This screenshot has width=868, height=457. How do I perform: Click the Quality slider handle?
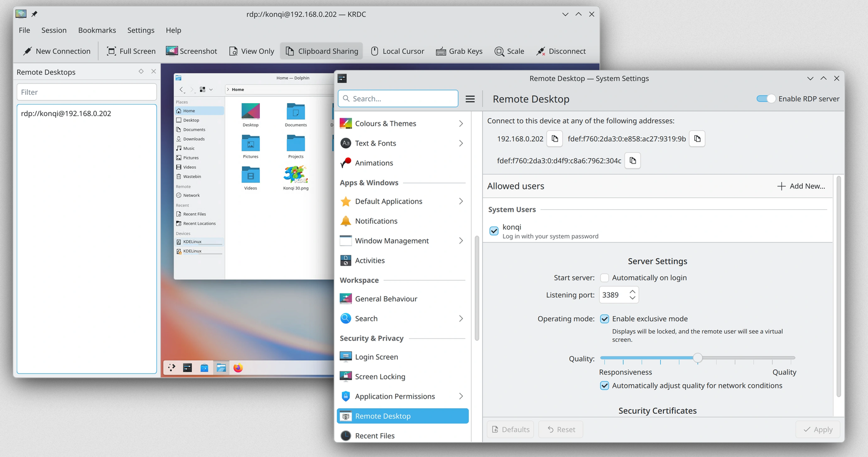pyautogui.click(x=698, y=358)
